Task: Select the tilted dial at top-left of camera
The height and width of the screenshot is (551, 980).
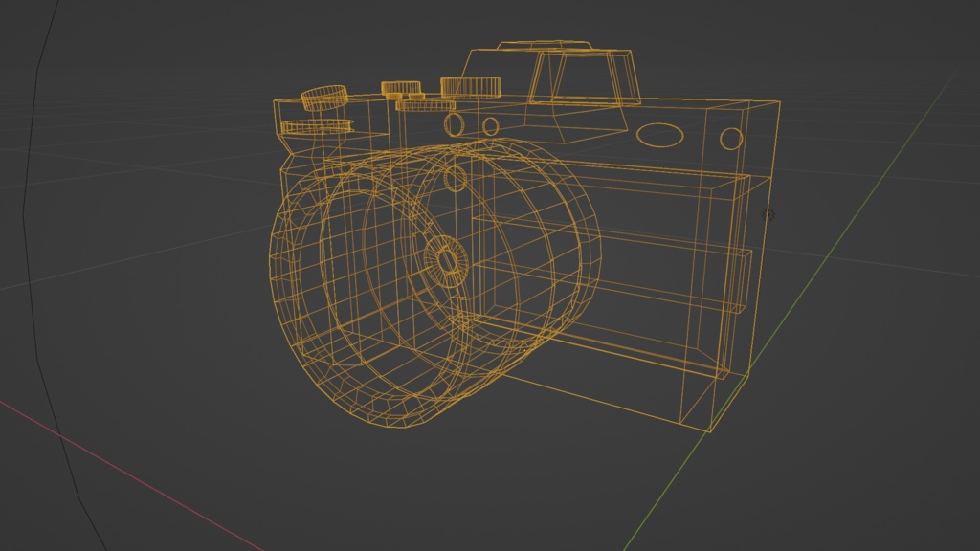Action: tap(324, 99)
